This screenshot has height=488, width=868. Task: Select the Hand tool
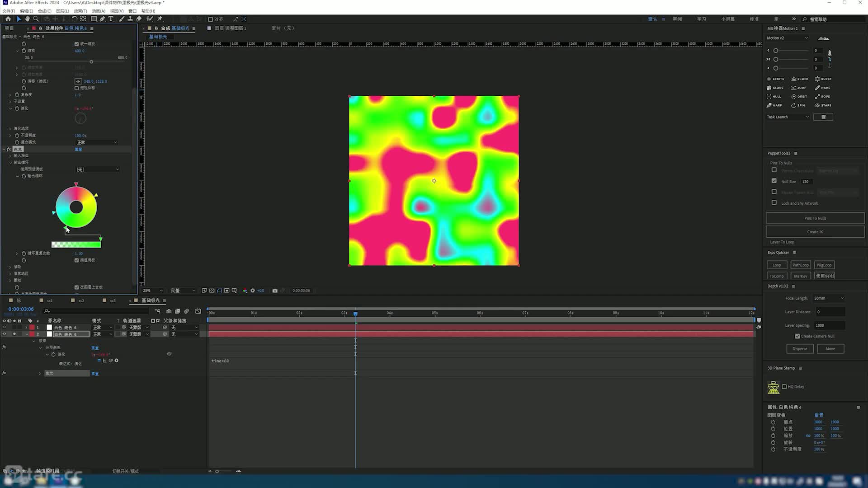pos(27,19)
